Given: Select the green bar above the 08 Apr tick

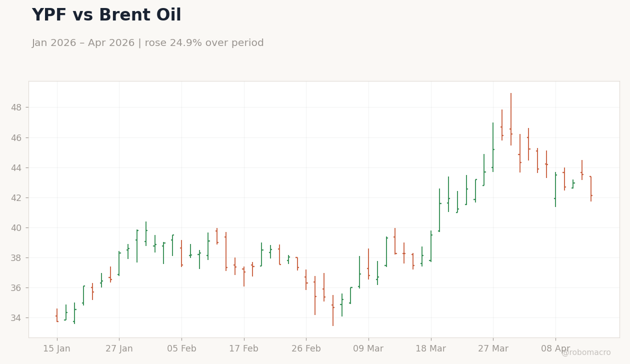Looking at the screenshot, I should click(555, 189).
